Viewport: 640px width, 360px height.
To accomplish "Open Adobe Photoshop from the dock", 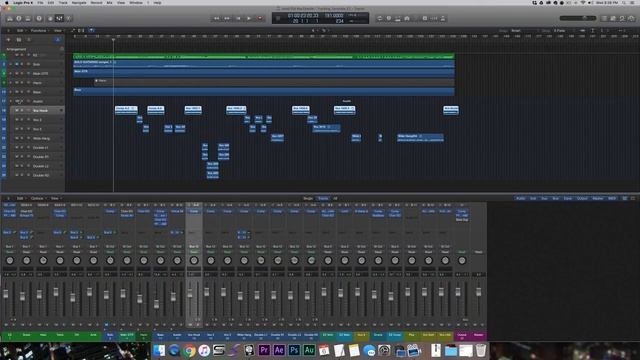I will click(x=294, y=350).
